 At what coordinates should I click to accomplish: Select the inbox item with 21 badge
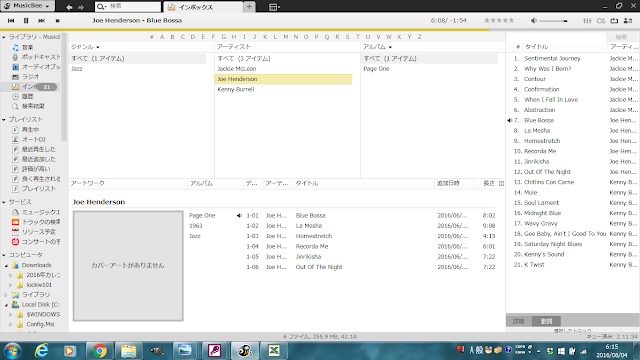click(30, 87)
